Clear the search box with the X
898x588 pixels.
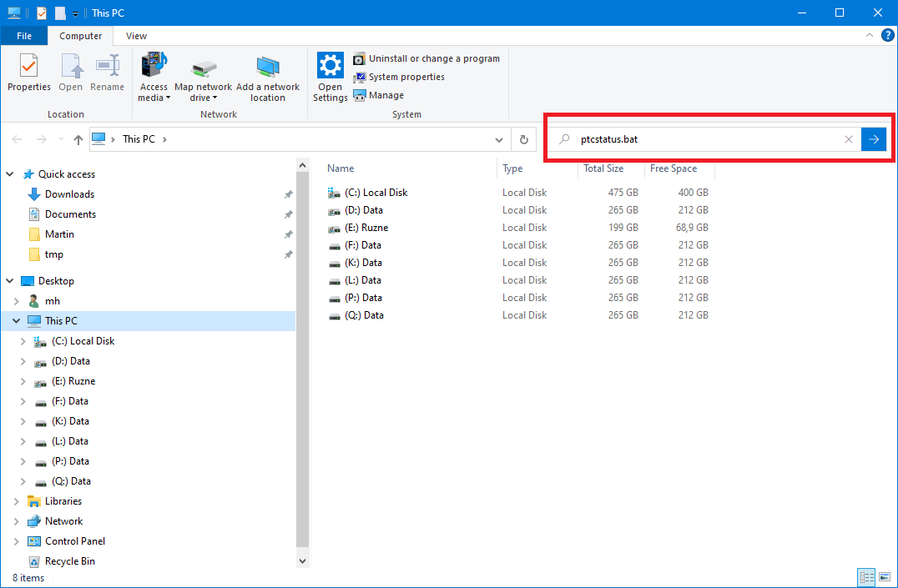click(x=849, y=139)
